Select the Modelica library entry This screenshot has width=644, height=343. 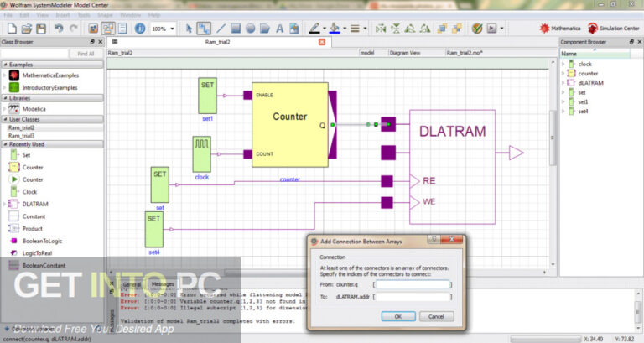[34, 109]
